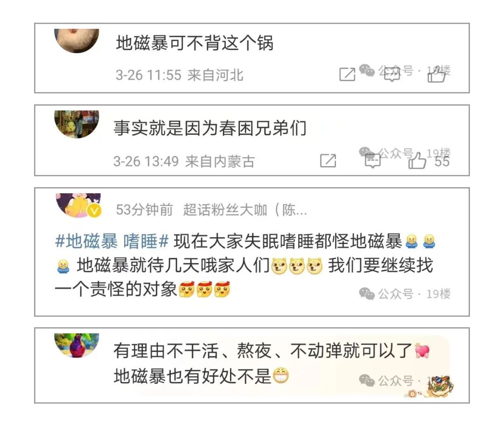The height and width of the screenshot is (430, 504).
Task: Tap share icon on Hebei comment
Action: click(x=348, y=74)
